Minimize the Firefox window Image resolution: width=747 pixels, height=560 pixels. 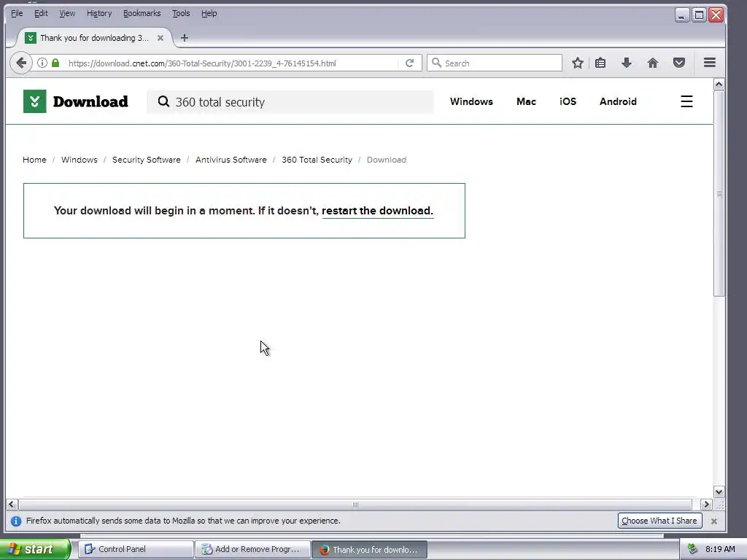[682, 15]
